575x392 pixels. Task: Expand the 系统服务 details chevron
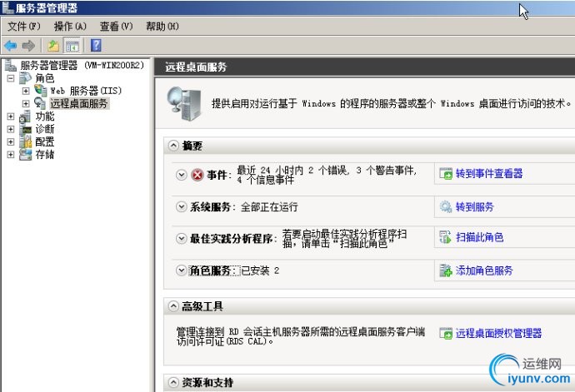click(181, 206)
